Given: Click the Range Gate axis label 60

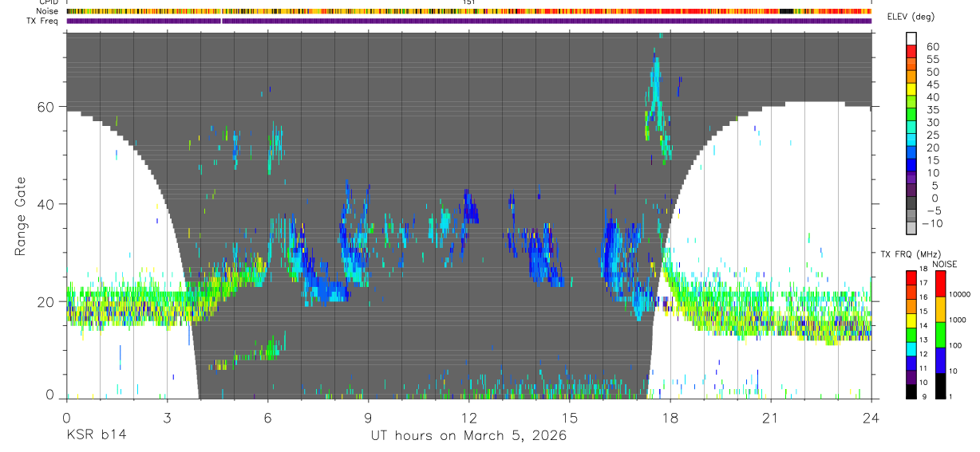Looking at the screenshot, I should coord(47,107).
